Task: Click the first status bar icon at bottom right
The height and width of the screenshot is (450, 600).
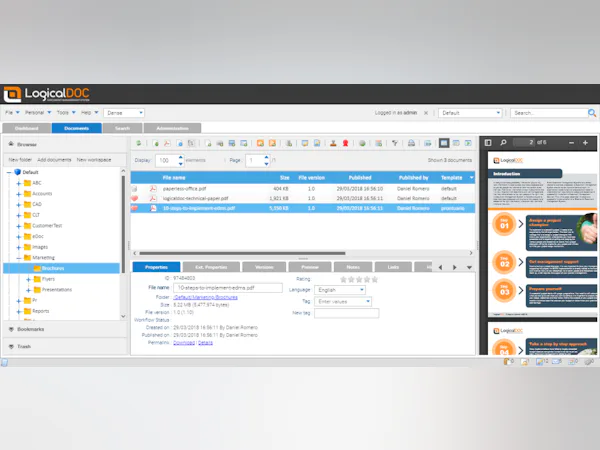Action: 509,362
